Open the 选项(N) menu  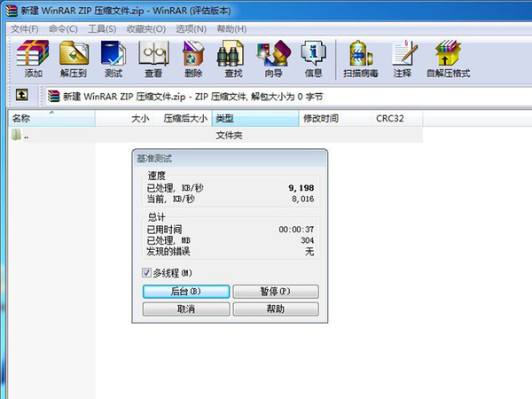pyautogui.click(x=191, y=29)
